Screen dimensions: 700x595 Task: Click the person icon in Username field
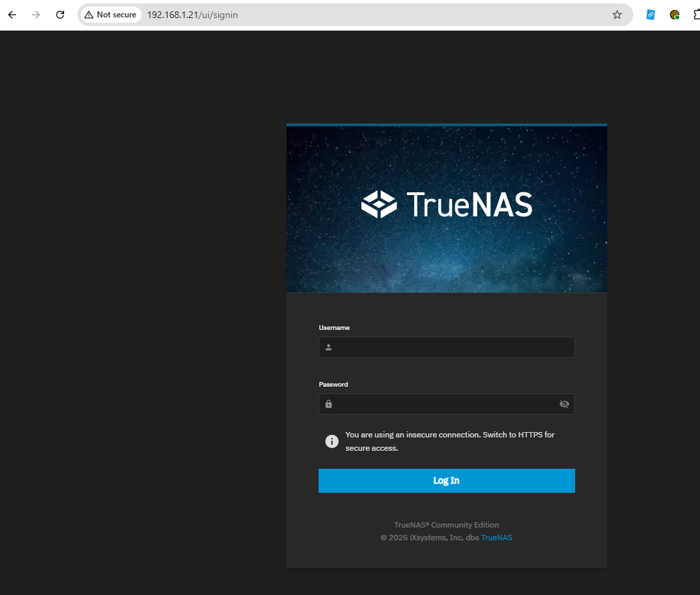coord(329,347)
